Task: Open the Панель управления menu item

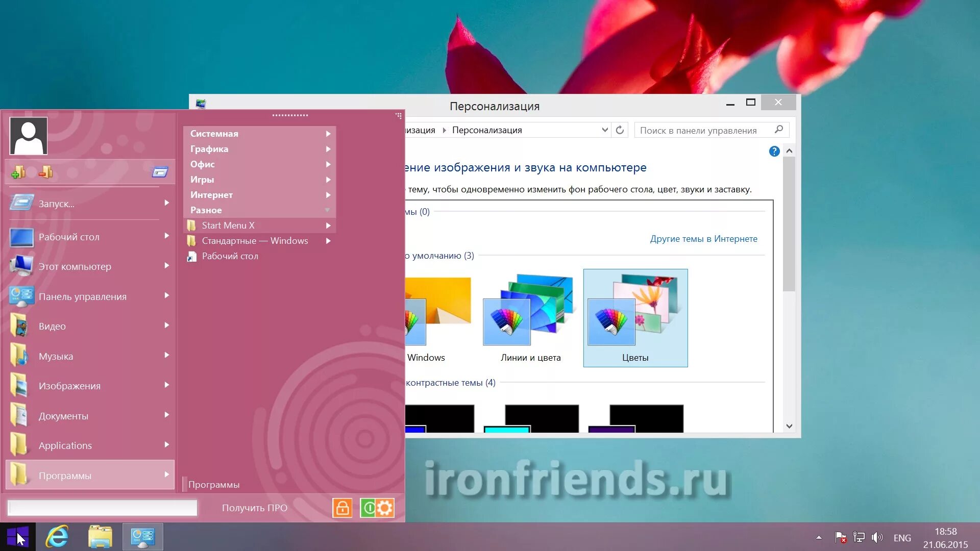Action: coord(83,296)
